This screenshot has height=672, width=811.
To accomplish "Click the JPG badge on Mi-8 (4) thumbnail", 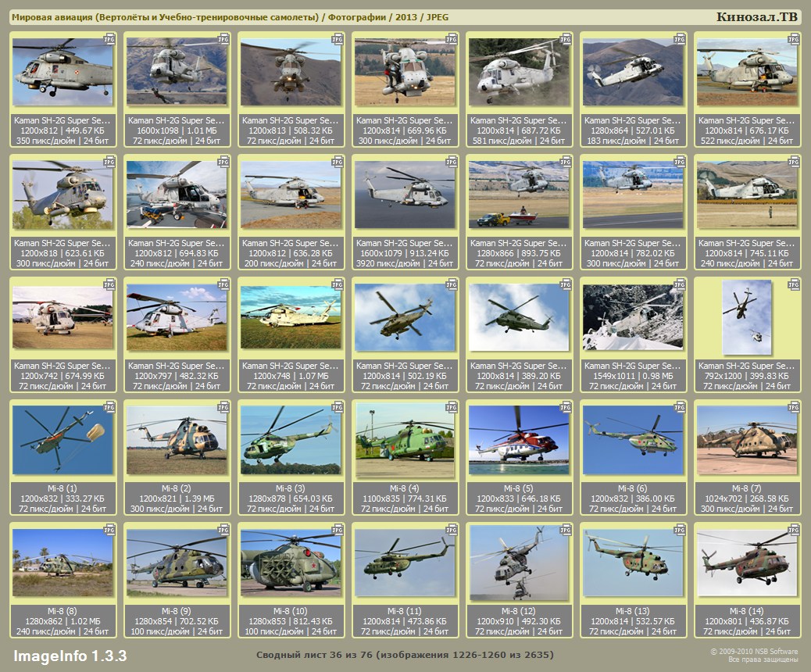I will coord(452,406).
